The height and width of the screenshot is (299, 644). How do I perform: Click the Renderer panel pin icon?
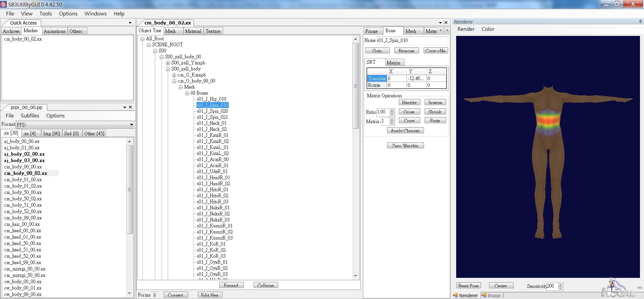pos(640,21)
